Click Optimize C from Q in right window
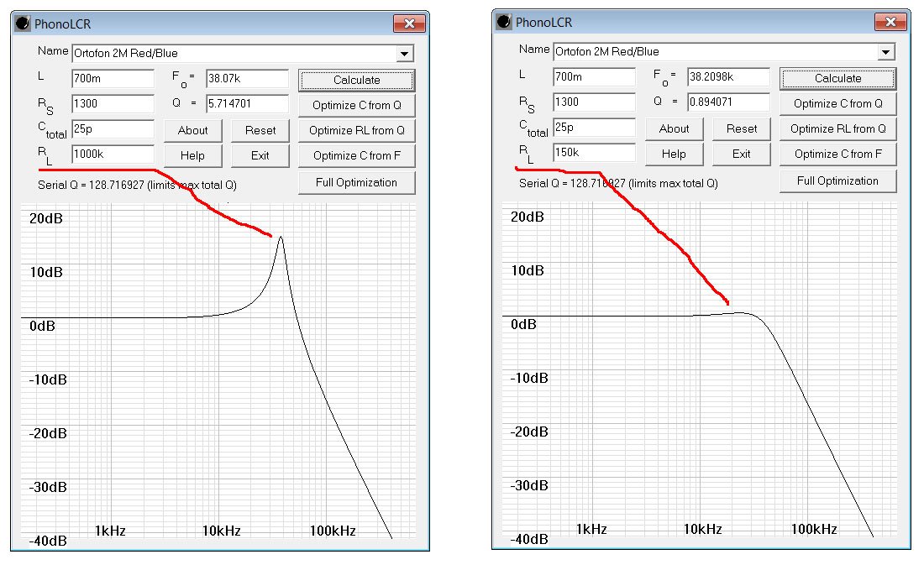This screenshot has width=924, height=565. pyautogui.click(x=838, y=104)
